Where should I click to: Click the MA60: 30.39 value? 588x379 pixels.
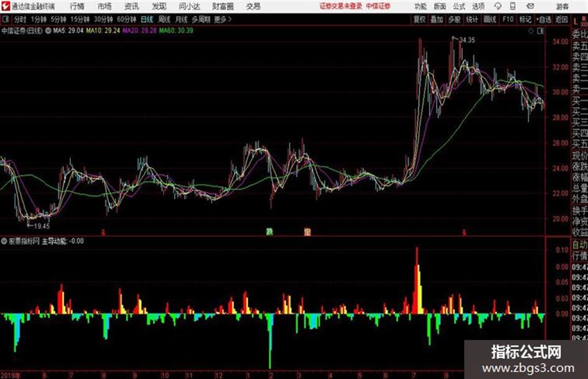(x=176, y=30)
